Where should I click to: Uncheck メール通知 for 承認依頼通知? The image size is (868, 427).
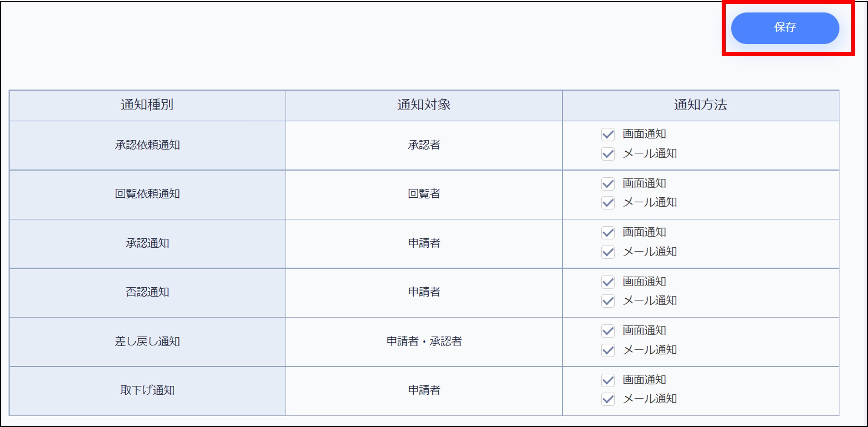(x=608, y=154)
